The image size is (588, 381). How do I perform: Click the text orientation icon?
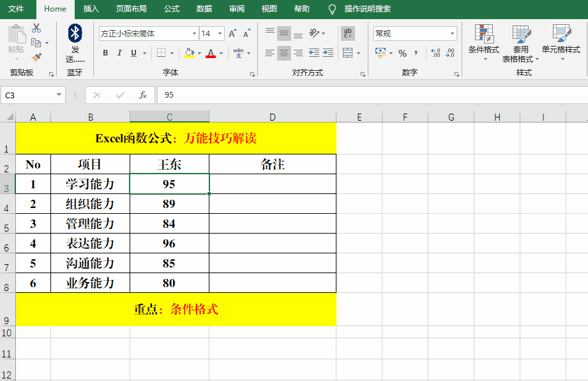(x=314, y=33)
